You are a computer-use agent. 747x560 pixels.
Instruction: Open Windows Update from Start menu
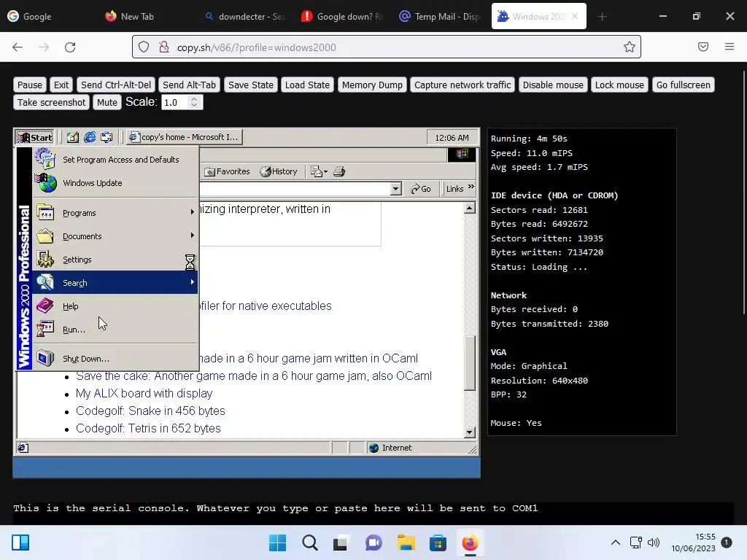(x=115, y=183)
